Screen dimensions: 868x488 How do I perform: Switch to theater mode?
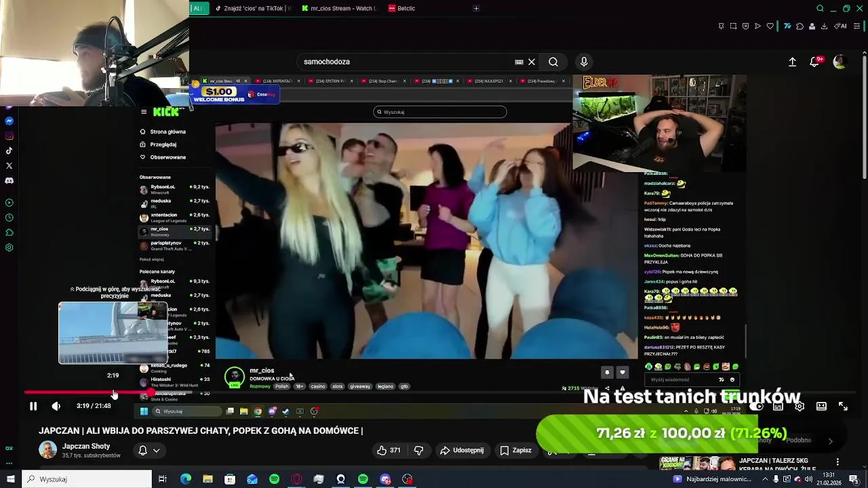[821, 406]
